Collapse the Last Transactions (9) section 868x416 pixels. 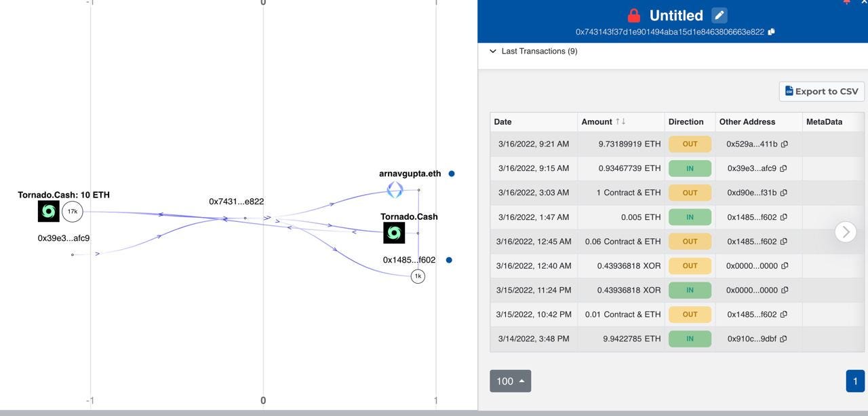[x=493, y=51]
